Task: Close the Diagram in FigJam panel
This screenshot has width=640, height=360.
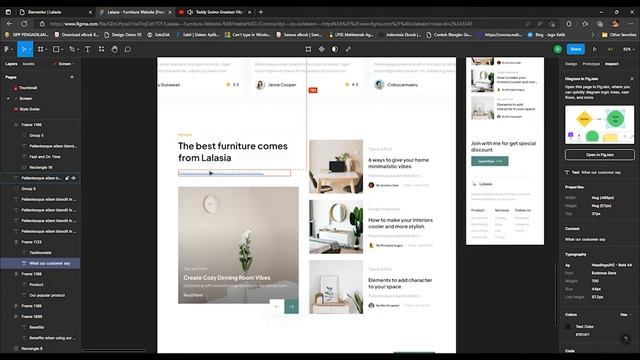Action: pos(632,78)
